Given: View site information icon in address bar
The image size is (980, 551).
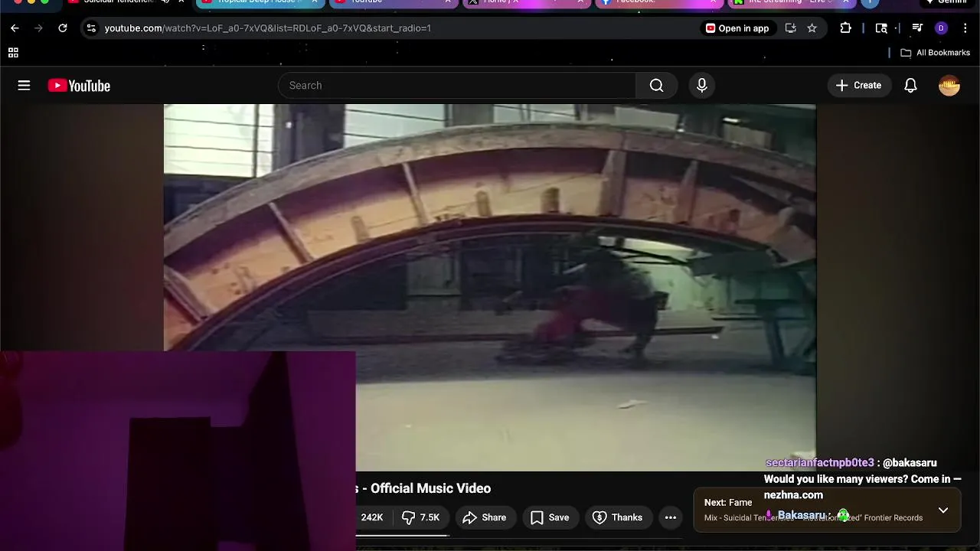Looking at the screenshot, I should click(x=90, y=28).
